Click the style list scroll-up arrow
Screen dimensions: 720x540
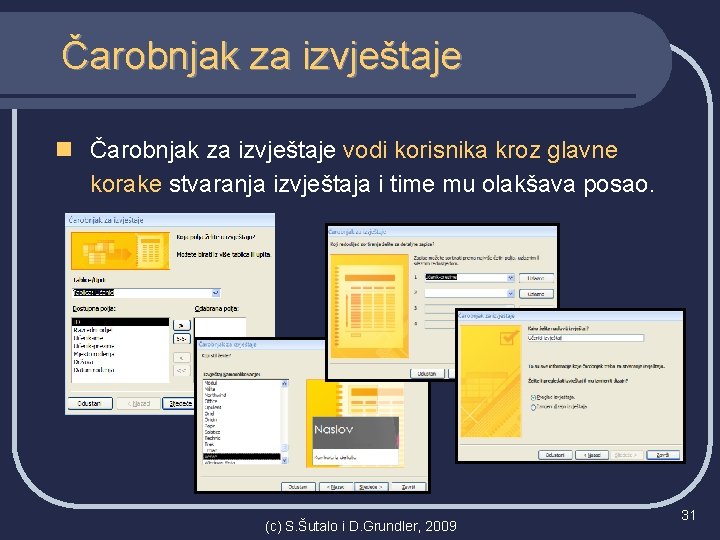tap(284, 383)
